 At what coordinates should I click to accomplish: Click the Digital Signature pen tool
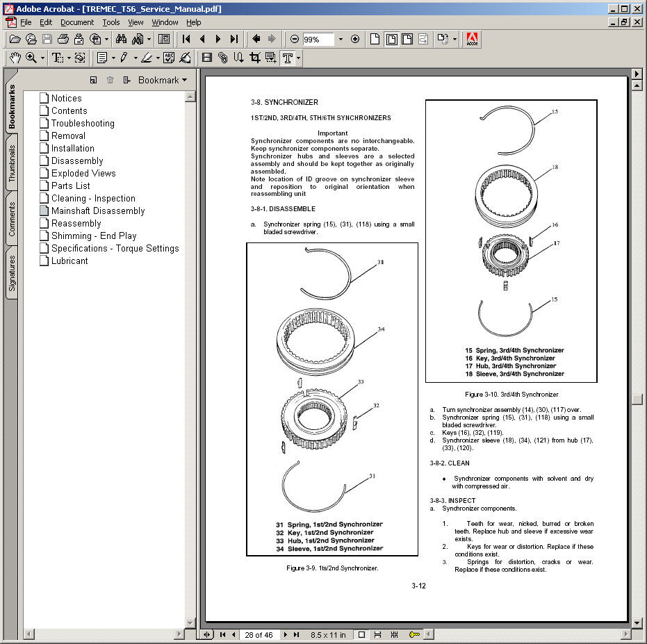185,58
